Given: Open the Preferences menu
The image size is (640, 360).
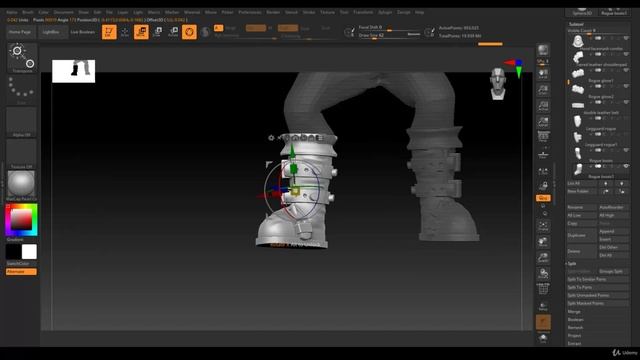Looking at the screenshot, I should 250,12.
